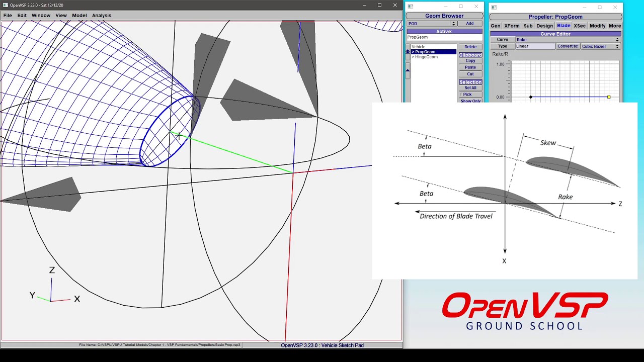This screenshot has height=362, width=644.
Task: Click the XYZ axis triad indicator in viewport
Action: tap(54, 286)
